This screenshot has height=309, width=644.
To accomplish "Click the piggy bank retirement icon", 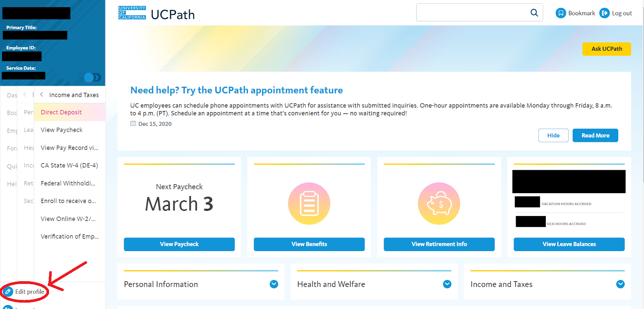I will click(439, 204).
